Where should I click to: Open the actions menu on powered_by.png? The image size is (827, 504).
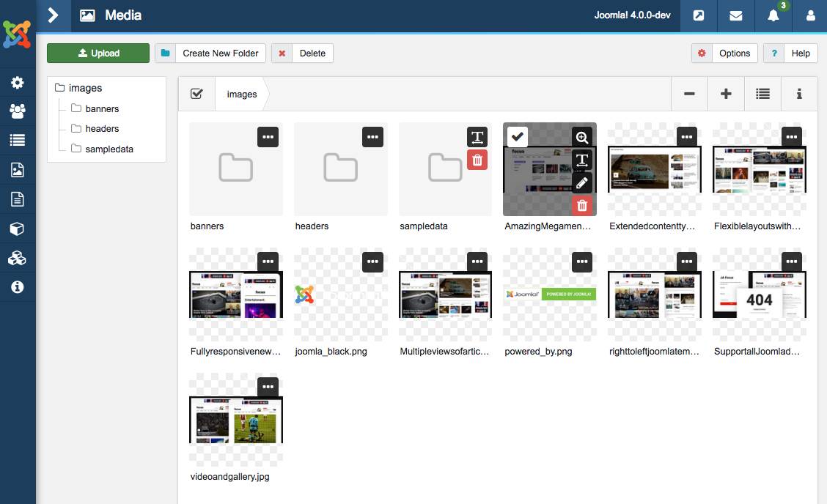click(581, 262)
